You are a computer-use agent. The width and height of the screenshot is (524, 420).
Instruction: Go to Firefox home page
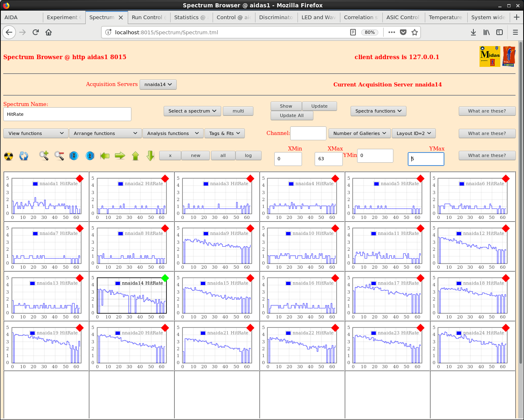[x=49, y=32]
